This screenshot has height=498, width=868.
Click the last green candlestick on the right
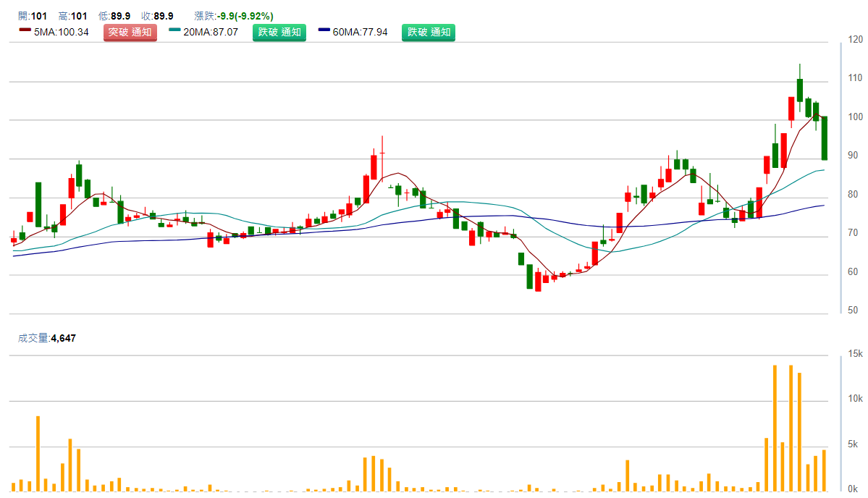pyautogui.click(x=824, y=138)
